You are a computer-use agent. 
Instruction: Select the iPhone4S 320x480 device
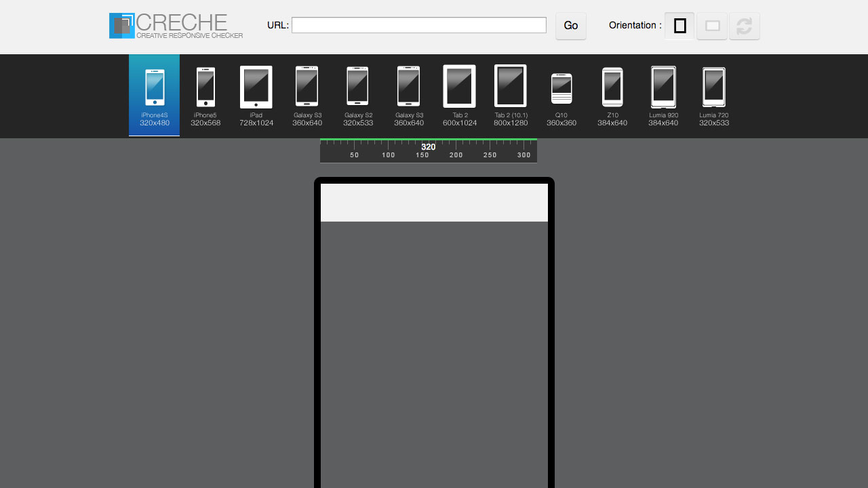(155, 96)
